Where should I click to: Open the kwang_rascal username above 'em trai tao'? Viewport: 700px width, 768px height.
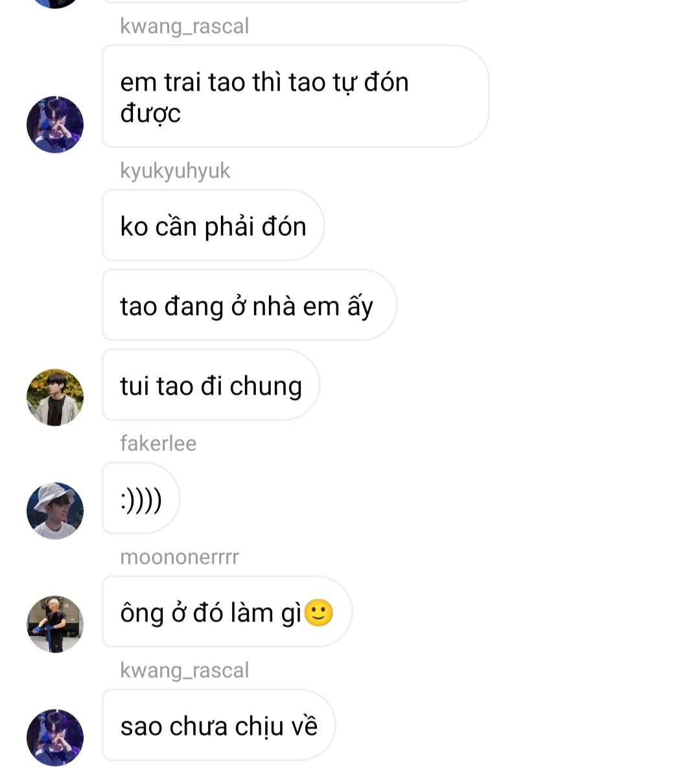[185, 26]
